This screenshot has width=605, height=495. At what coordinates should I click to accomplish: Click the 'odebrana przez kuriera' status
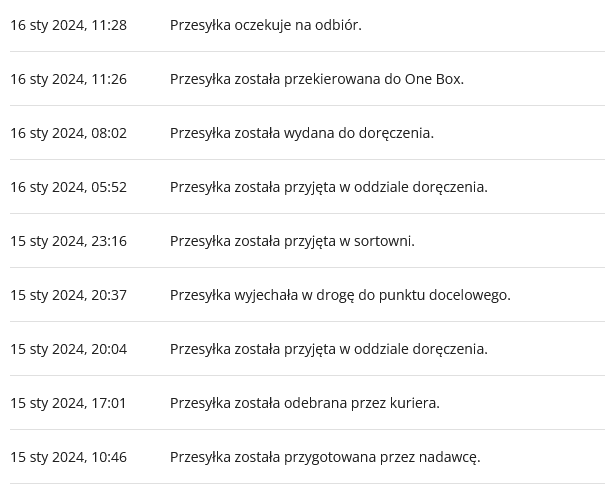coord(304,403)
